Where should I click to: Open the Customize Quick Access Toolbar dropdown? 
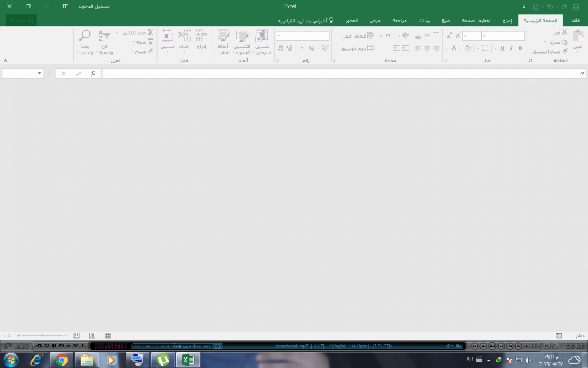[x=524, y=6]
